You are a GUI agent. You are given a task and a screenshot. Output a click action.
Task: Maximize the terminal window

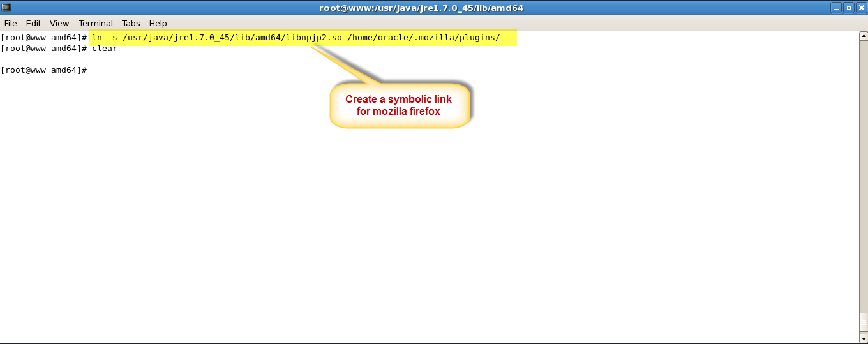848,8
